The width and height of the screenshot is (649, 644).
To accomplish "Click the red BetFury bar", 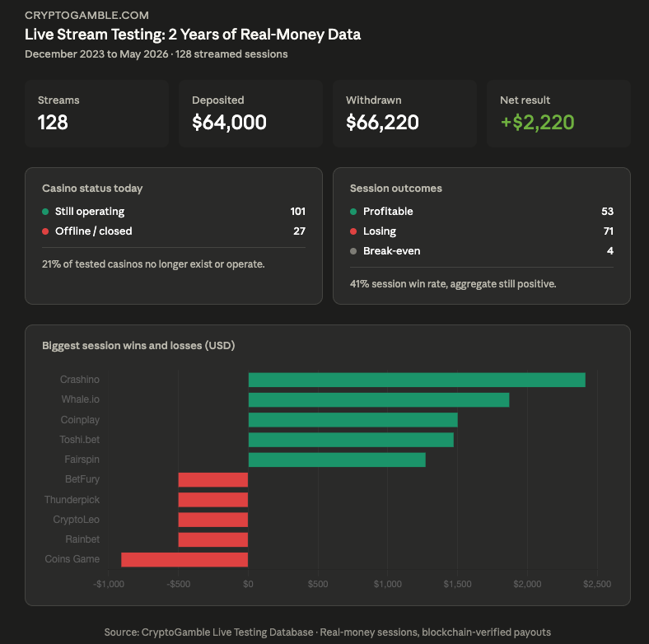I will pyautogui.click(x=213, y=479).
